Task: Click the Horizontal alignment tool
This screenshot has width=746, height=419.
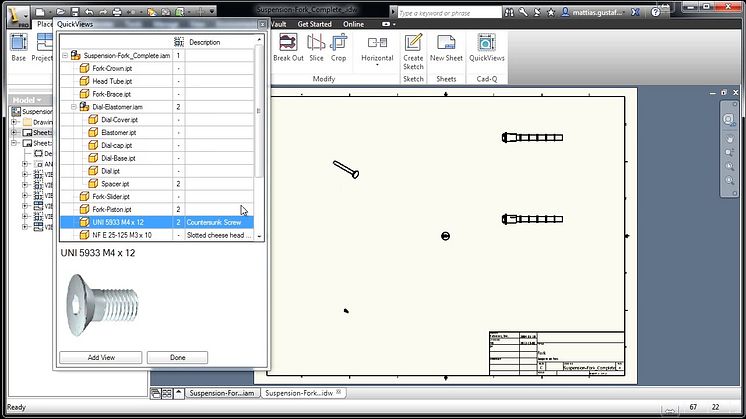Action: pos(377,48)
